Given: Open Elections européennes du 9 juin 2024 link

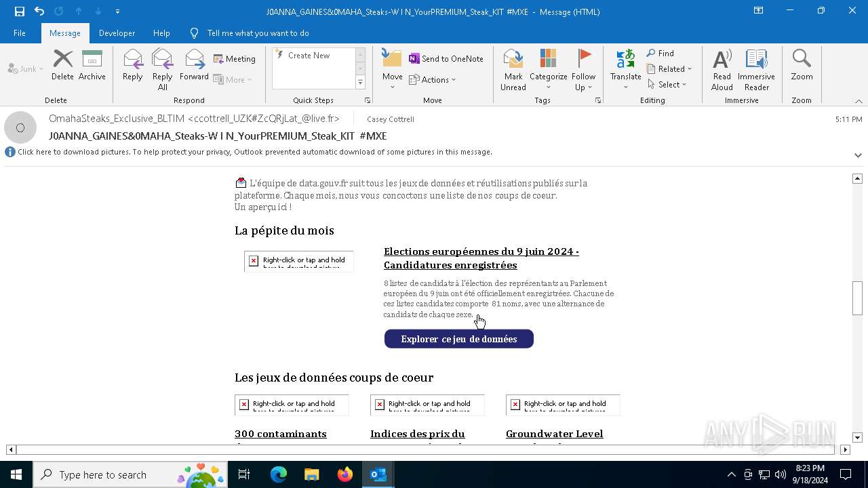Looking at the screenshot, I should click(x=481, y=258).
